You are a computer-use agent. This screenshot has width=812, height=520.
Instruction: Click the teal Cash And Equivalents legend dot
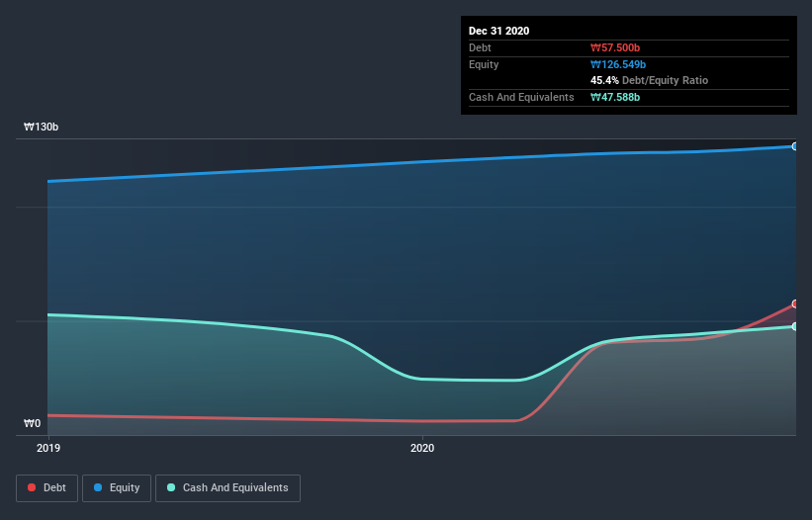coord(171,487)
